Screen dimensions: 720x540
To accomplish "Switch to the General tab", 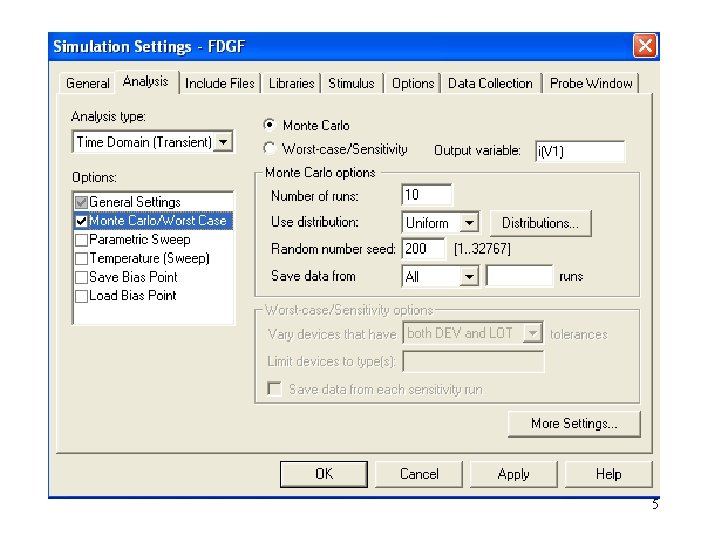I will (x=87, y=83).
